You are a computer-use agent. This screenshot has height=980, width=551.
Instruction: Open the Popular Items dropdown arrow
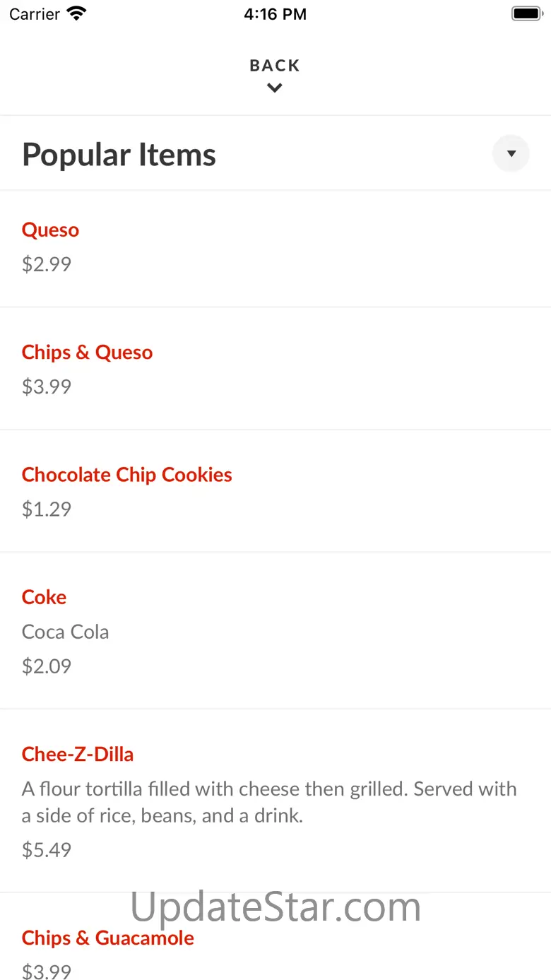pos(511,154)
